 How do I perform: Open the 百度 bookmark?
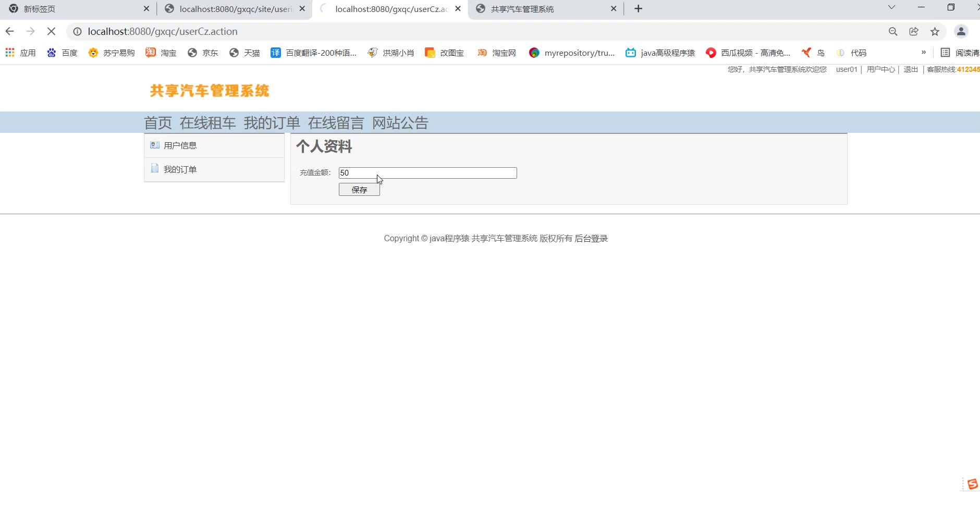tap(62, 53)
